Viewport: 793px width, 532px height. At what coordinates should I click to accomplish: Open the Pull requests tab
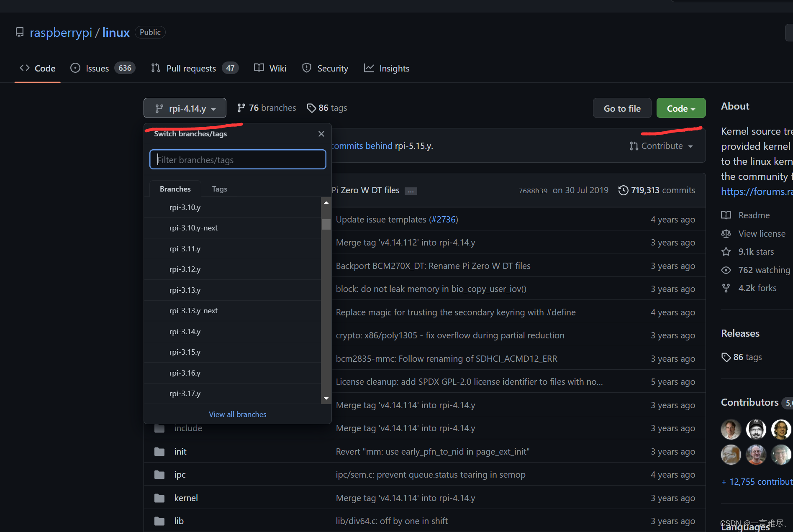point(195,68)
